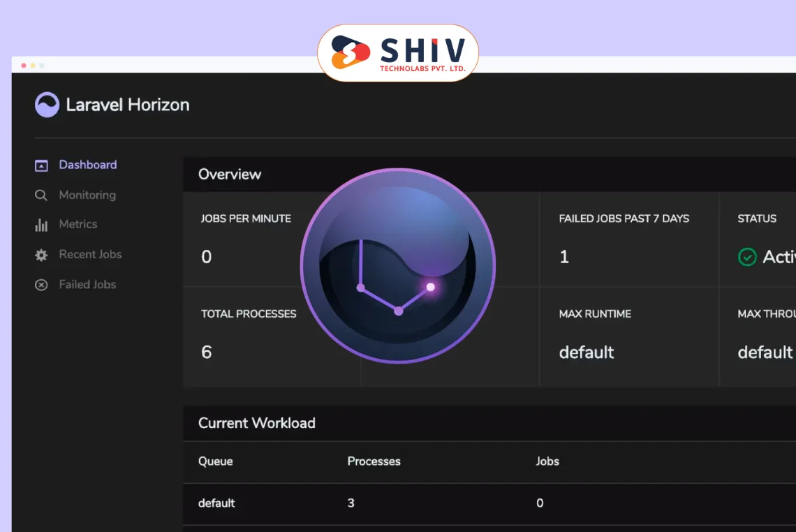Click the Max Runtime default value
The image size is (796, 532).
(x=587, y=352)
